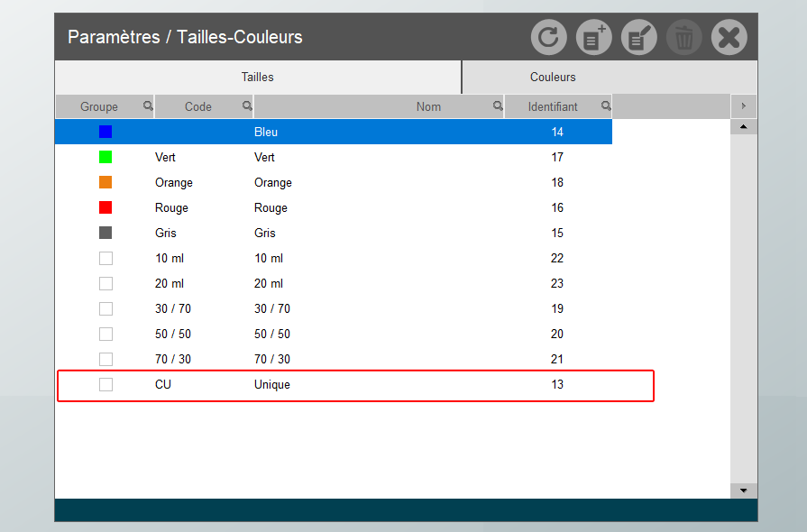Toggle the checkbox in 70 / 30 row
Screen dimensions: 807x532
(106, 359)
